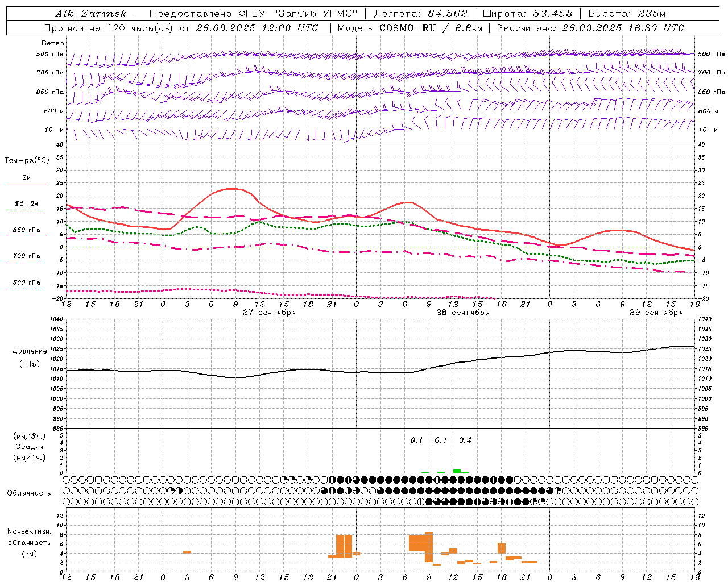728x582 pixels.
Task: Click the Осадки label
Action: 30,447
